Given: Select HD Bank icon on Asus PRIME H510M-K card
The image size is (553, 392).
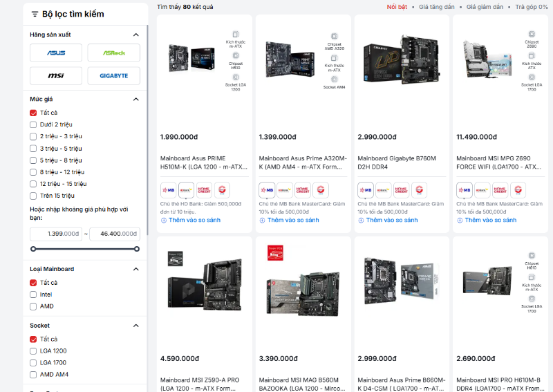Looking at the screenshot, I should click(x=186, y=190).
